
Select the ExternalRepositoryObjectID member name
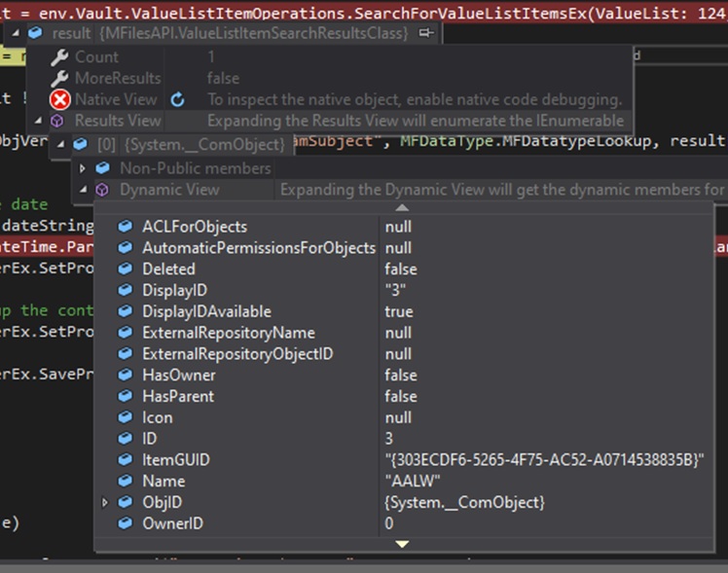[237, 353]
